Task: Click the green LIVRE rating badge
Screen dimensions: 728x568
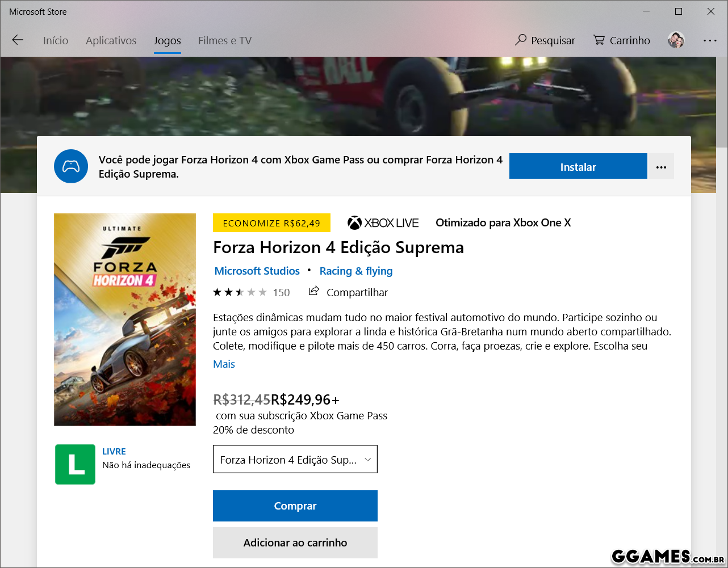Action: point(75,464)
